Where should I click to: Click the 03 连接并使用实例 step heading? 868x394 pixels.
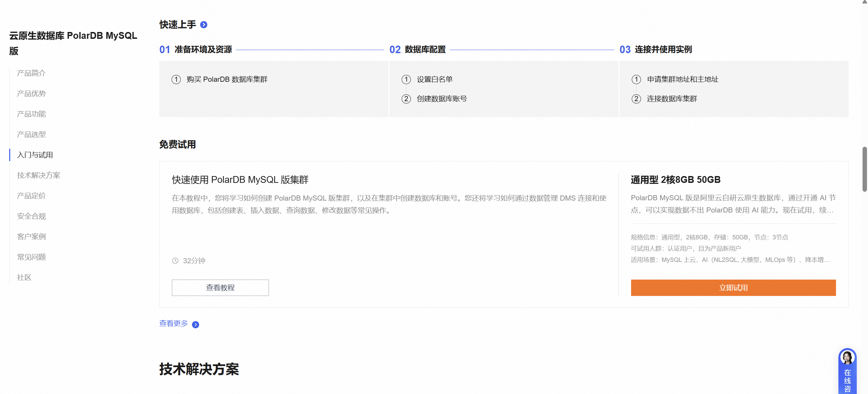(656, 50)
